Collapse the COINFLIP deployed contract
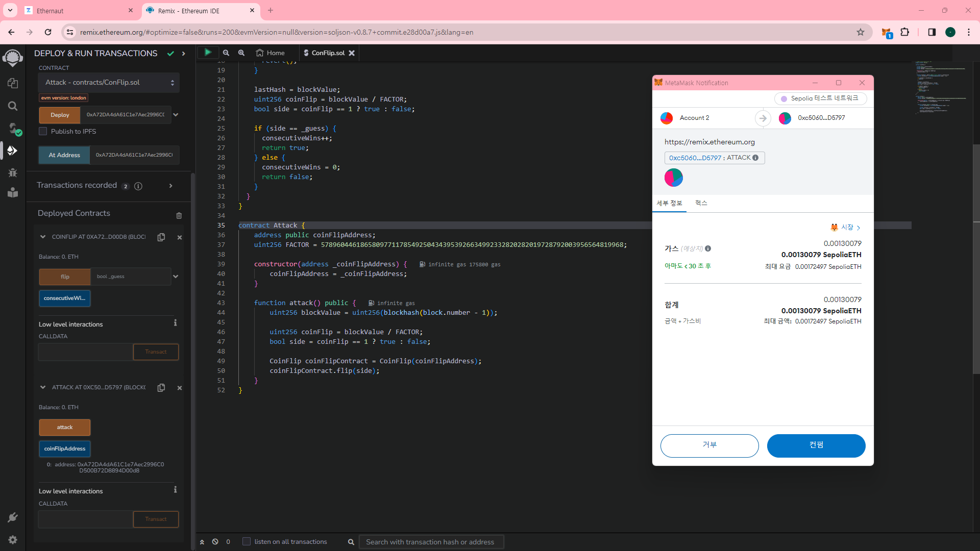The width and height of the screenshot is (980, 551). 43,237
